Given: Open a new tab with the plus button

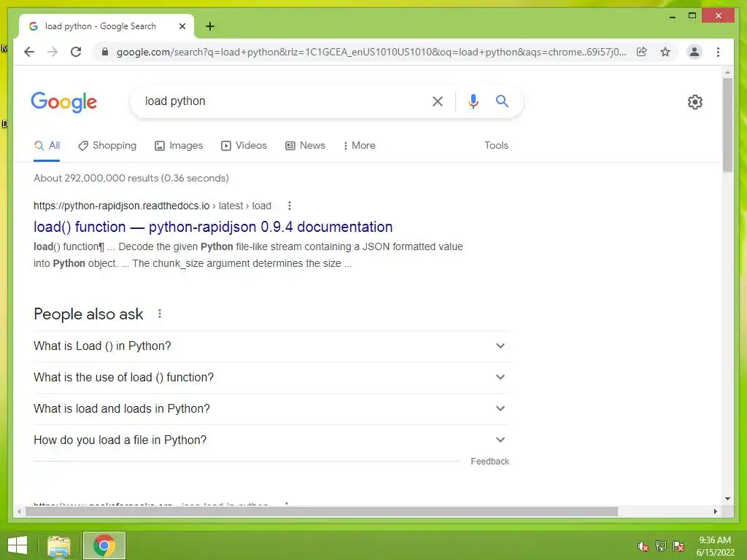Looking at the screenshot, I should click(x=210, y=26).
